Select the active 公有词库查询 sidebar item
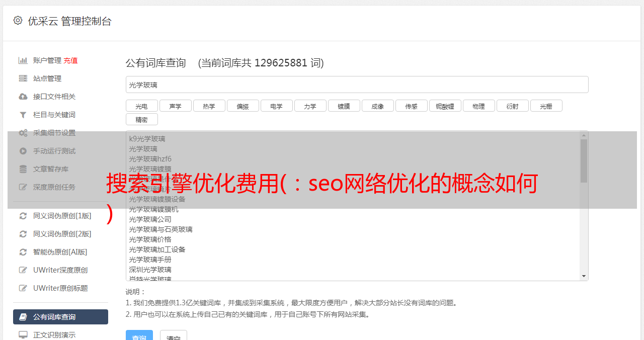Image resolution: width=644 pixels, height=340 pixels. click(60, 317)
